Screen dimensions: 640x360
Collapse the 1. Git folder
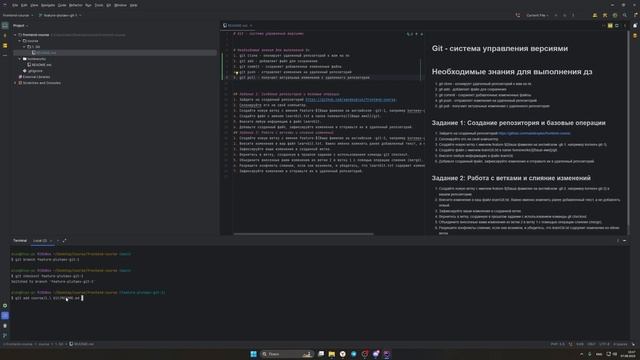click(x=24, y=47)
